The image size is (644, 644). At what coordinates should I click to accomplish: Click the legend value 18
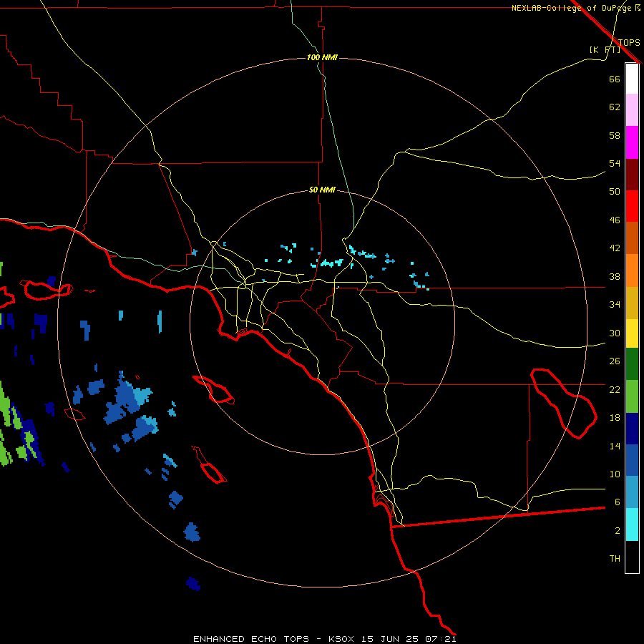(x=615, y=418)
